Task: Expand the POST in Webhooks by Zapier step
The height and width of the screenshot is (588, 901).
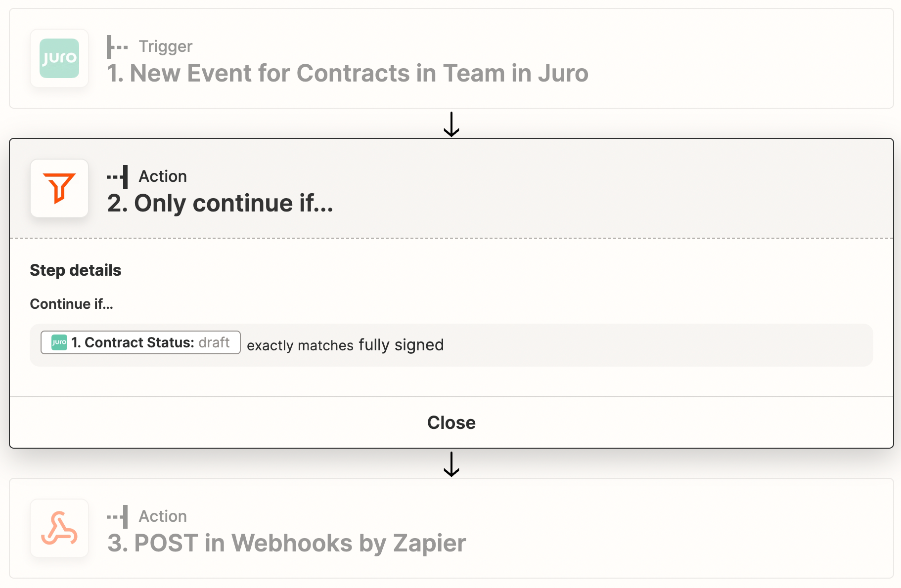Action: point(451,528)
